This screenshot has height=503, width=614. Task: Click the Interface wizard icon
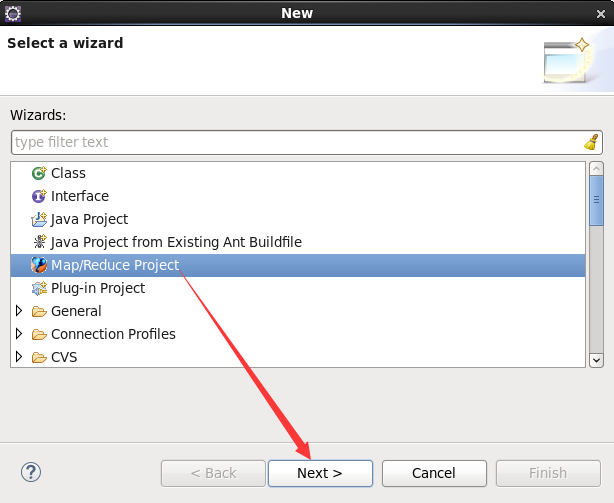[x=39, y=196]
